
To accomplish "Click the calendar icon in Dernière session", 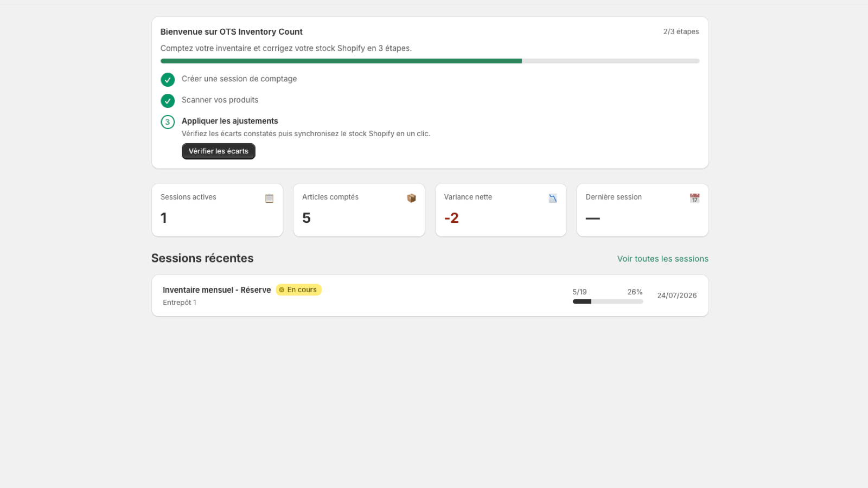I will [x=694, y=198].
